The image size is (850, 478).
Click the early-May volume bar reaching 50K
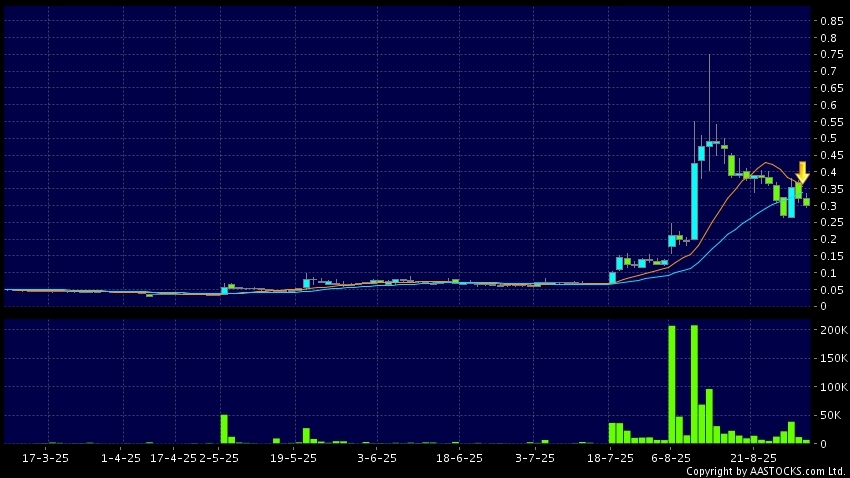pyautogui.click(x=224, y=429)
